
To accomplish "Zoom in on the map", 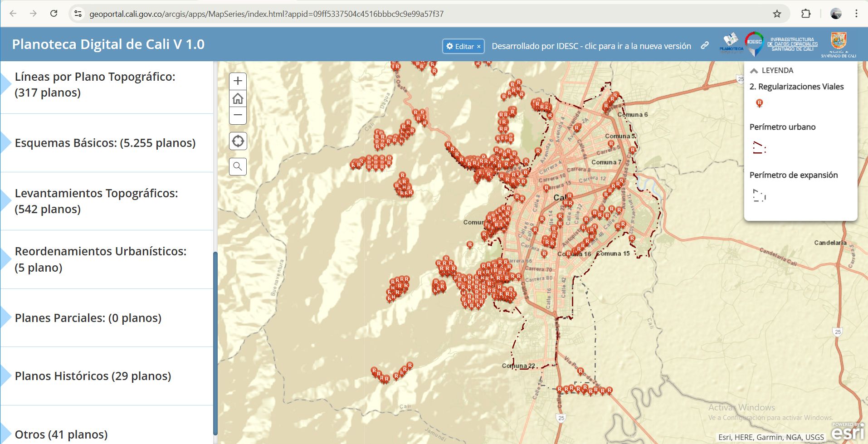I will [238, 81].
